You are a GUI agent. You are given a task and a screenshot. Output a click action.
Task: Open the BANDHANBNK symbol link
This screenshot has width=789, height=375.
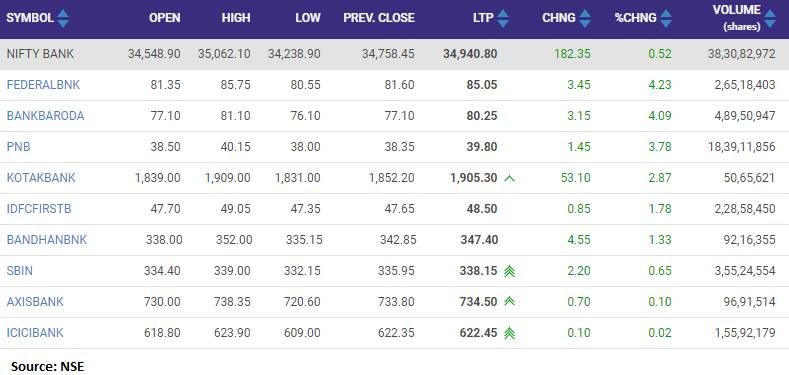(x=47, y=240)
